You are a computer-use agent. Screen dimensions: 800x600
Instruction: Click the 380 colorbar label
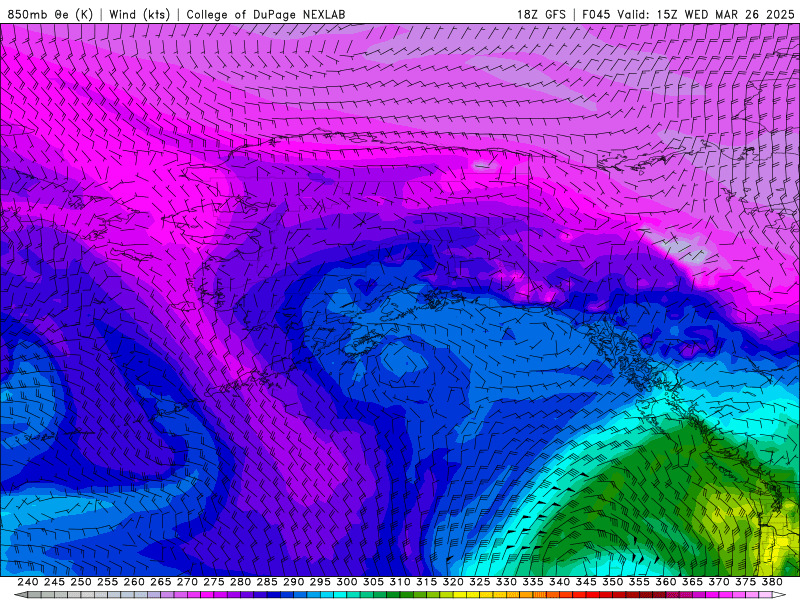[x=772, y=582]
